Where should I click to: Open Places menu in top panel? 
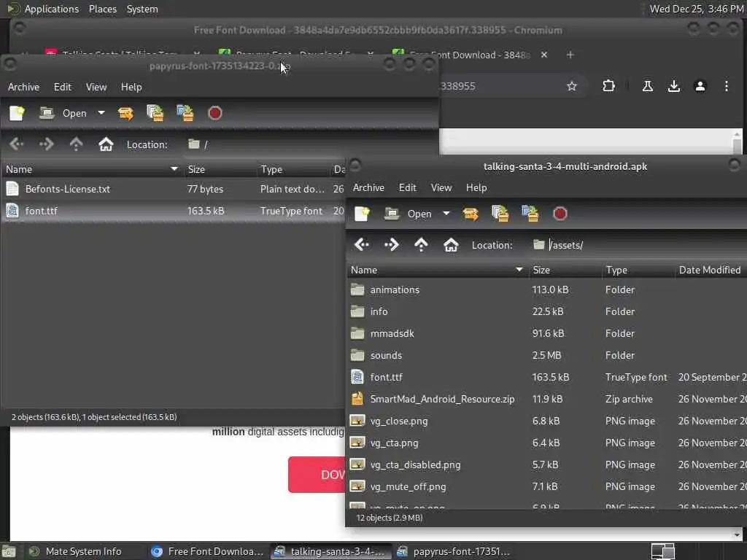point(102,9)
